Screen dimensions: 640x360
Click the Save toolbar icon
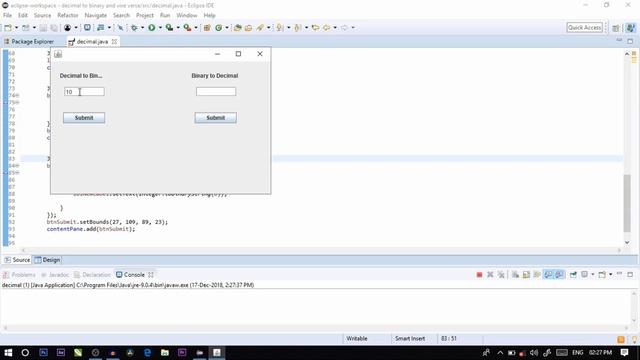tap(43, 28)
